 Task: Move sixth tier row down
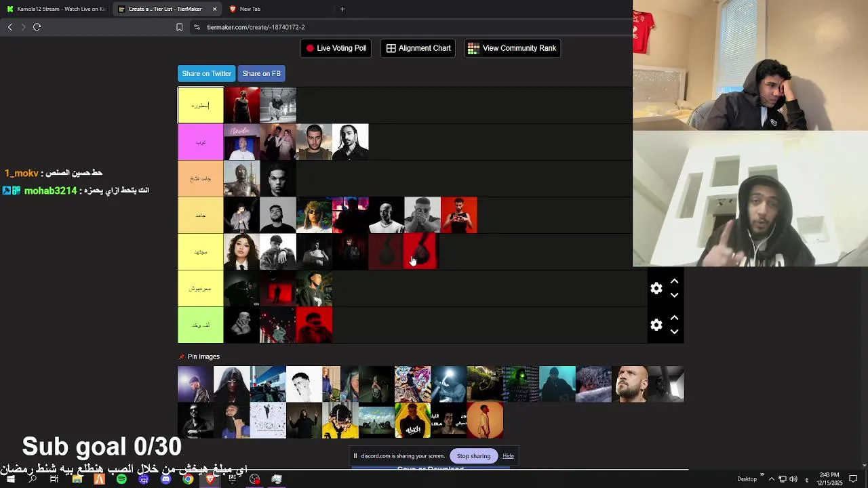(x=674, y=296)
